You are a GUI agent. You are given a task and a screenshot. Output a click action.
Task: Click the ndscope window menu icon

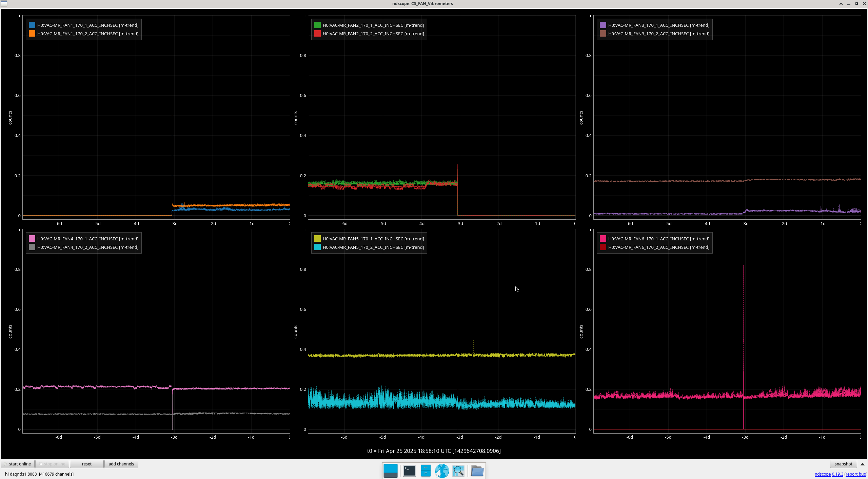point(3,3)
